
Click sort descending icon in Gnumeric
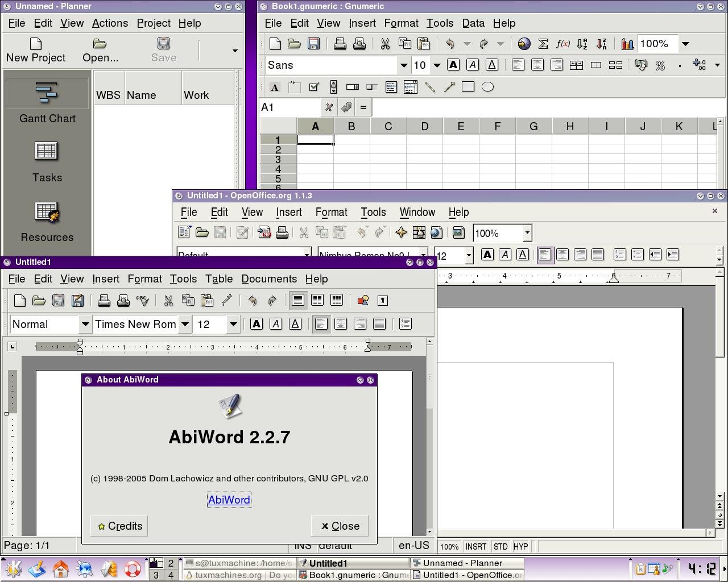click(601, 44)
